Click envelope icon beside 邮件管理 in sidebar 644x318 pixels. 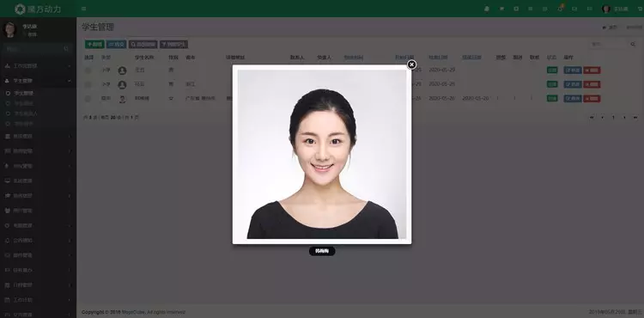7,255
